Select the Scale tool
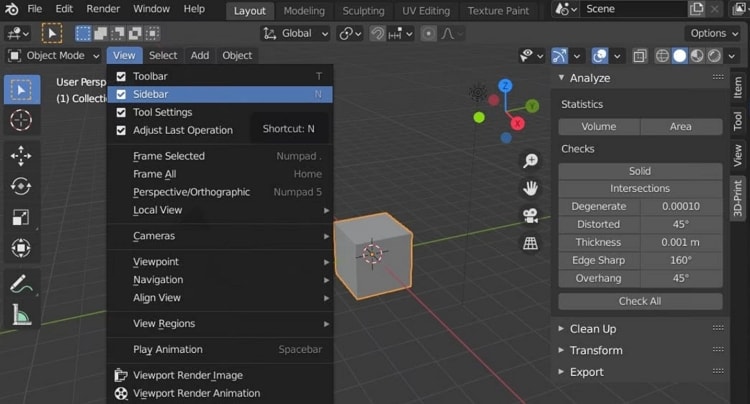Image resolution: width=750 pixels, height=404 pixels. [x=21, y=217]
